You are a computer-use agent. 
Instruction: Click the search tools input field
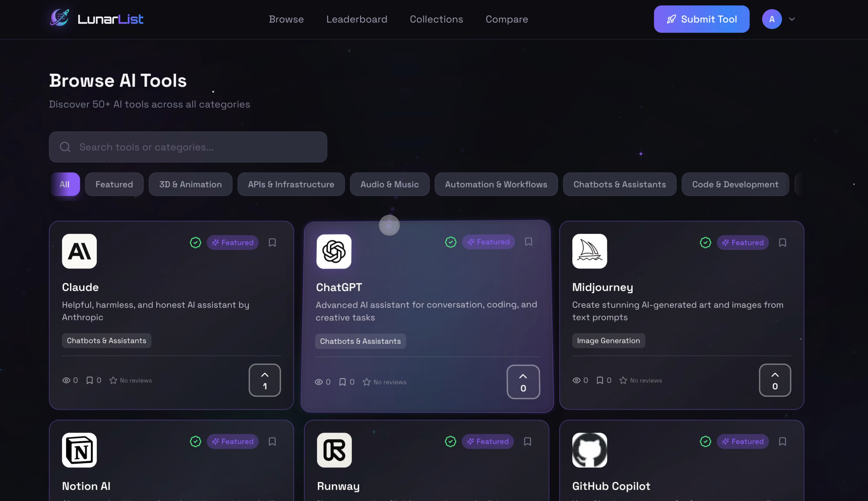tap(188, 147)
